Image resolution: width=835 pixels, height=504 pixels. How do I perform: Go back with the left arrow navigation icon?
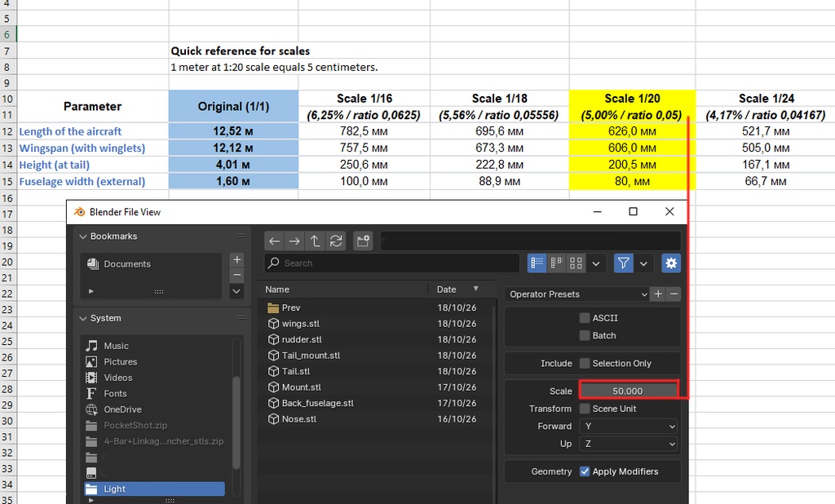(x=274, y=241)
